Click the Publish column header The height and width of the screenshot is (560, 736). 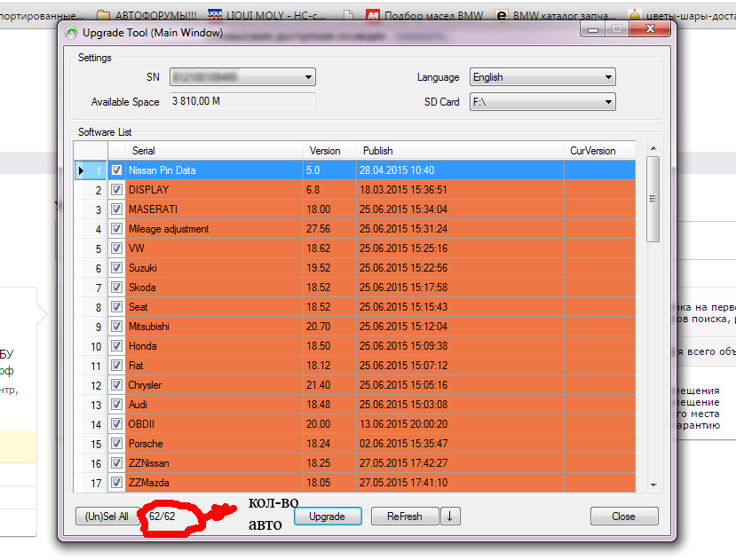(460, 151)
